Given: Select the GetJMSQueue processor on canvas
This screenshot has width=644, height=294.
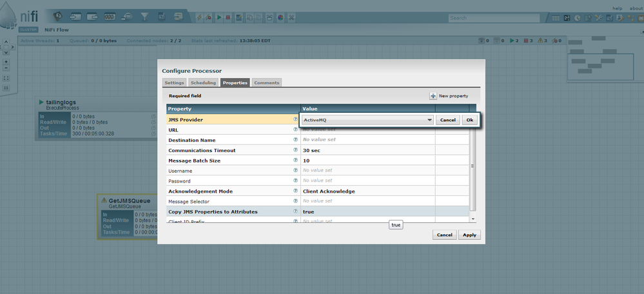Looking at the screenshot, I should [x=128, y=217].
